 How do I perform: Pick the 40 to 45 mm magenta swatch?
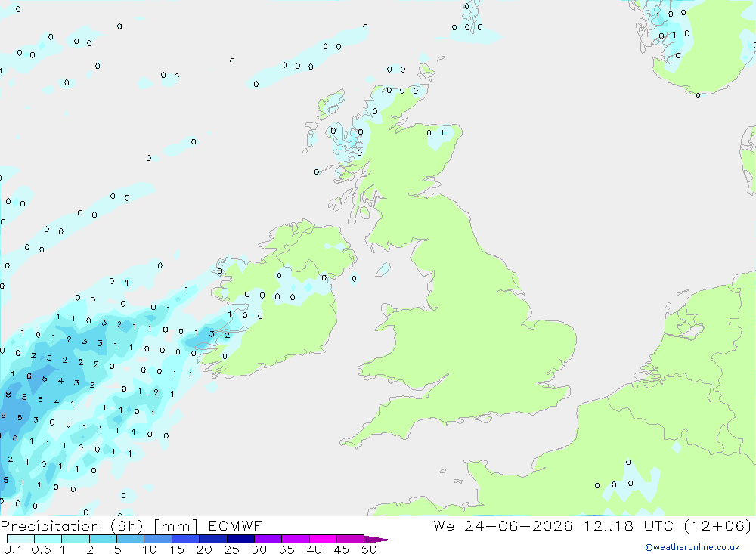pos(323,539)
